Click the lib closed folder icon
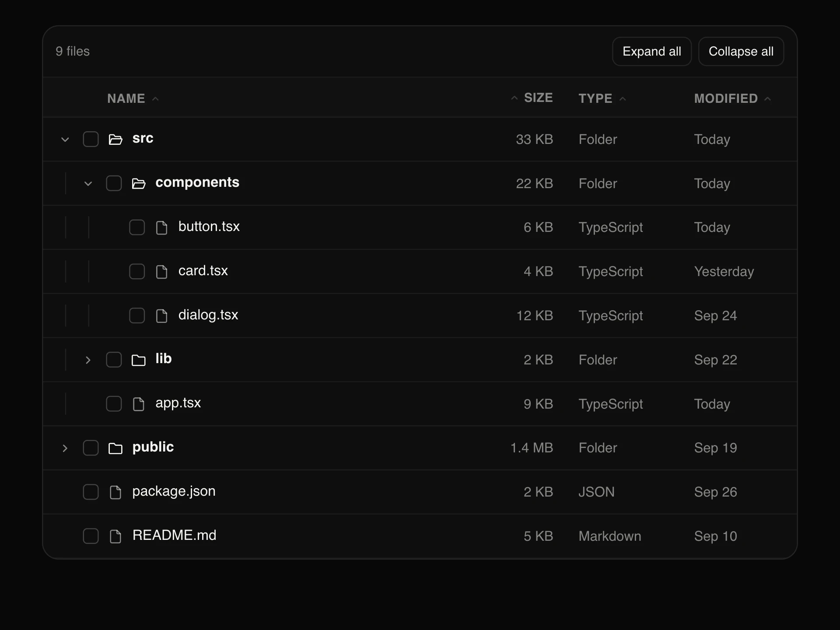The image size is (840, 630). tap(139, 360)
